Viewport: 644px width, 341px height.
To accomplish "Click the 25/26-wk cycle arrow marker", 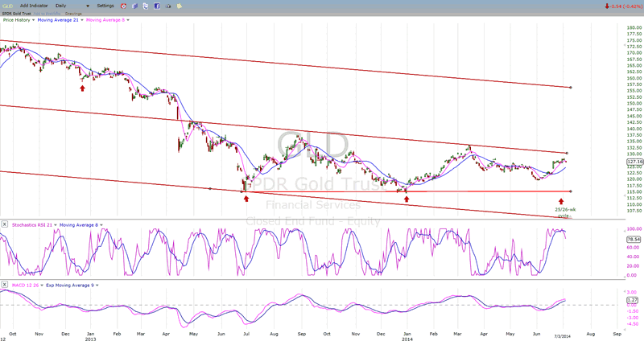I will point(561,200).
